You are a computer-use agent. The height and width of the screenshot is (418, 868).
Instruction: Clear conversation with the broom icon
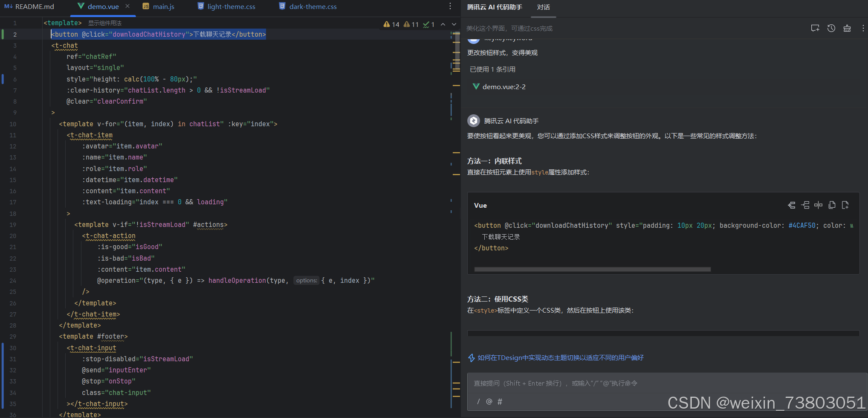[x=847, y=28]
